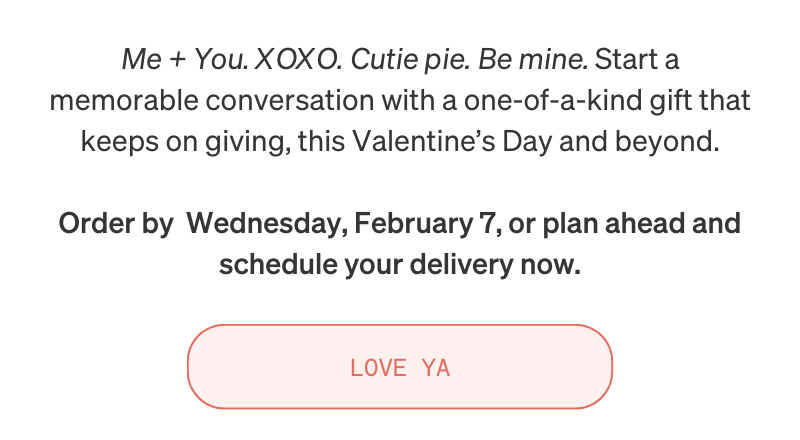Viewport: 800px width, 440px height.
Task: Click the italic 'Cutie pie.' phrase
Action: coord(410,59)
